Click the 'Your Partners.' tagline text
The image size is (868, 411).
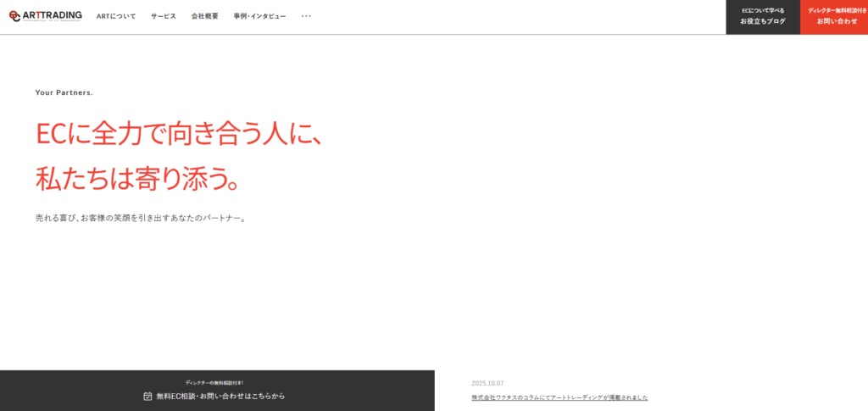64,92
